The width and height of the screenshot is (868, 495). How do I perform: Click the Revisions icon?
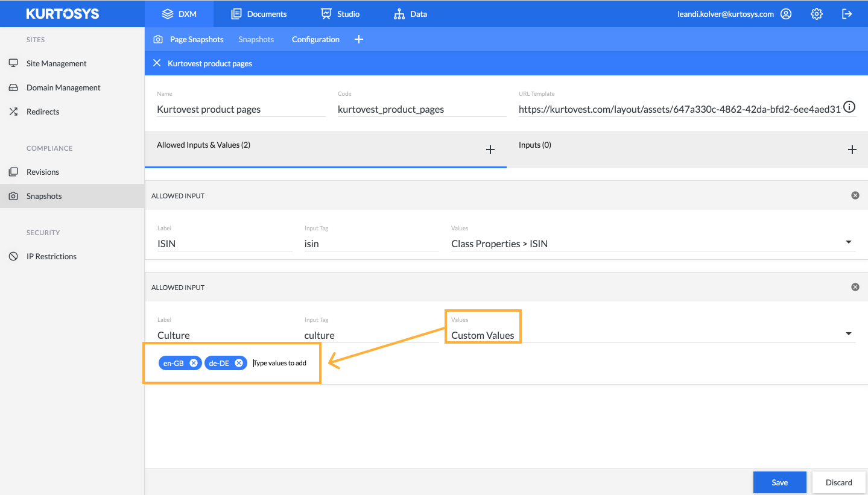pyautogui.click(x=13, y=172)
